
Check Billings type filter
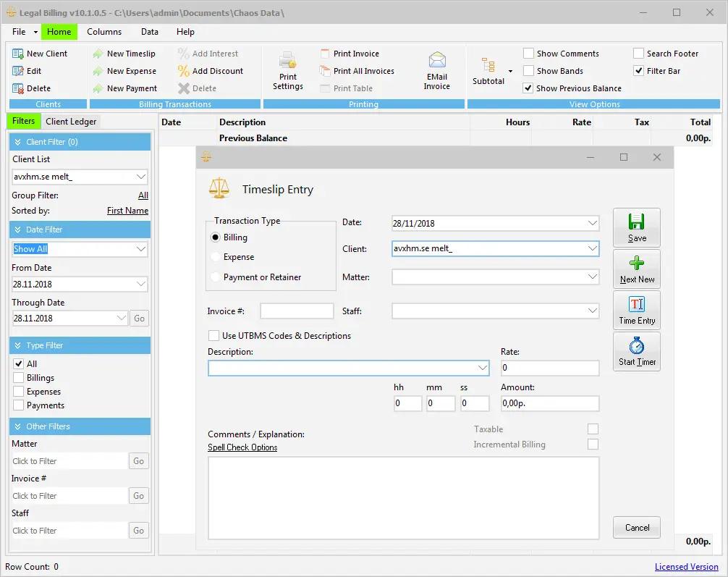click(19, 378)
